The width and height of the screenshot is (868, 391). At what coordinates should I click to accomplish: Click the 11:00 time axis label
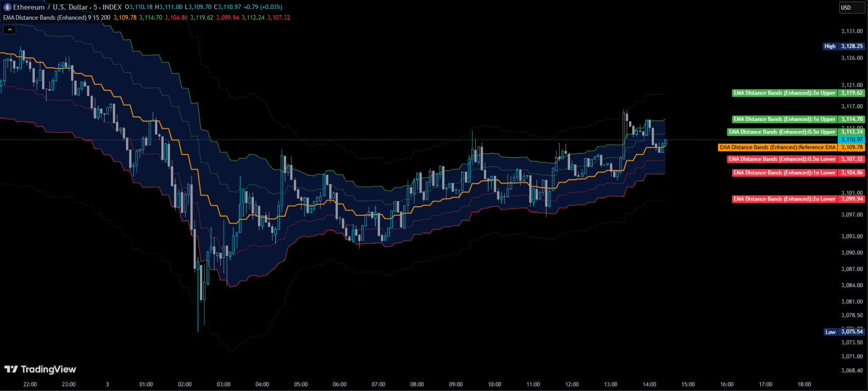tap(533, 384)
